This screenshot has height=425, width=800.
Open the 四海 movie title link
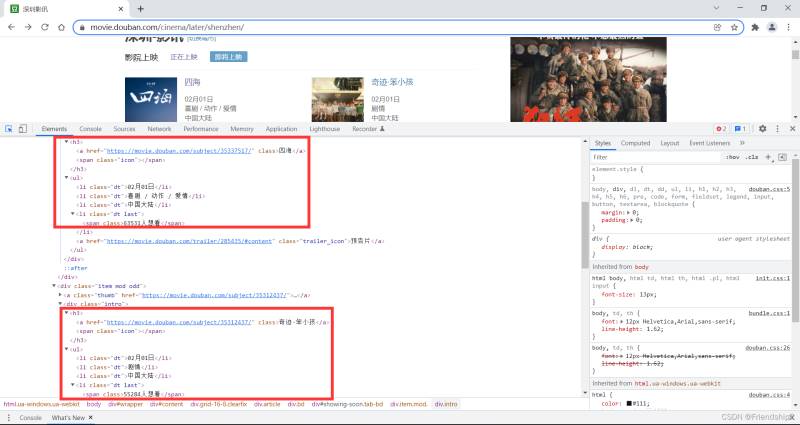(x=192, y=82)
